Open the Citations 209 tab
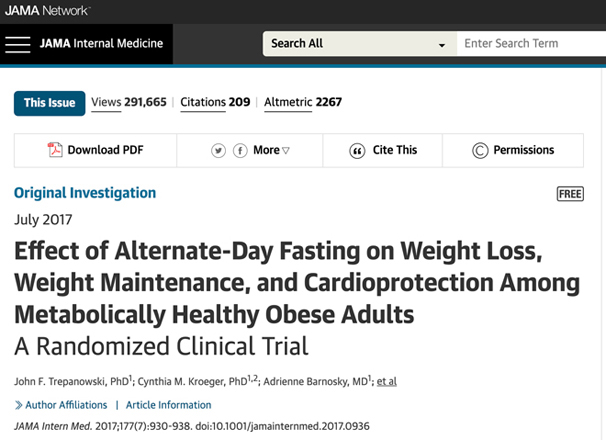 (215, 102)
